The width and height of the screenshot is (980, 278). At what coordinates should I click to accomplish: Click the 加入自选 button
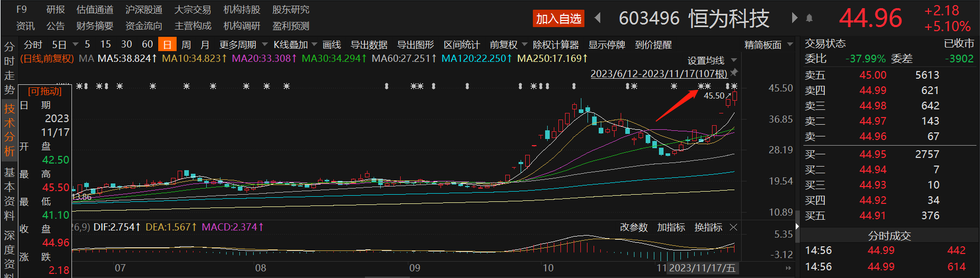[558, 19]
